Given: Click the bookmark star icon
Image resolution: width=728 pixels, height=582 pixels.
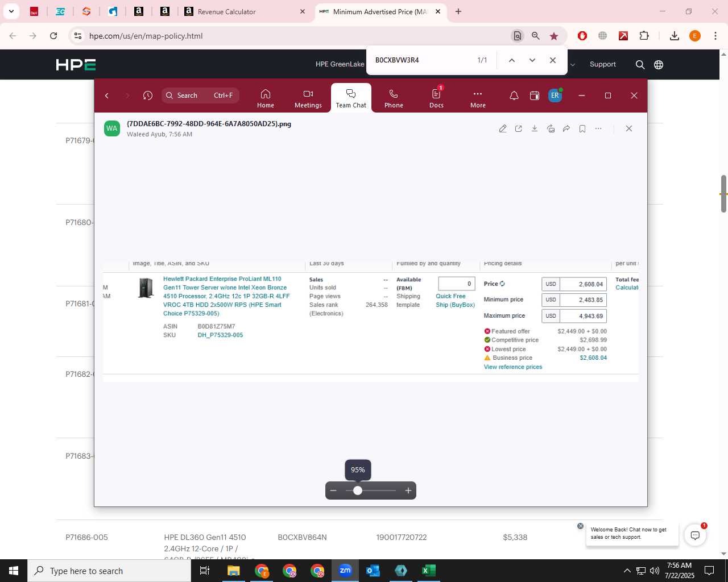Looking at the screenshot, I should pyautogui.click(x=554, y=36).
